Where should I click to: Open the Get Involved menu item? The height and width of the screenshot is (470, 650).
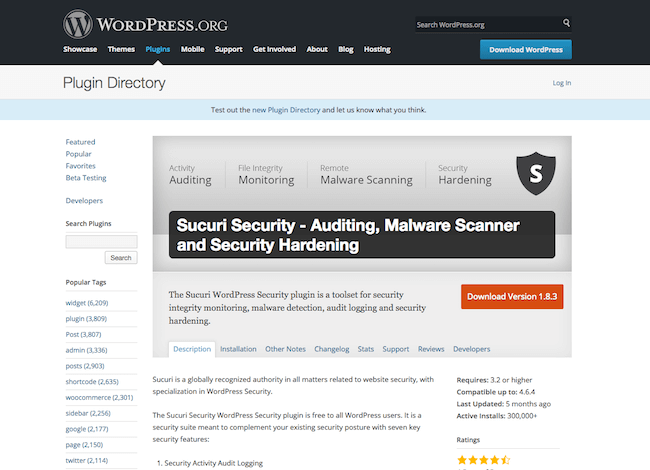[x=274, y=49]
